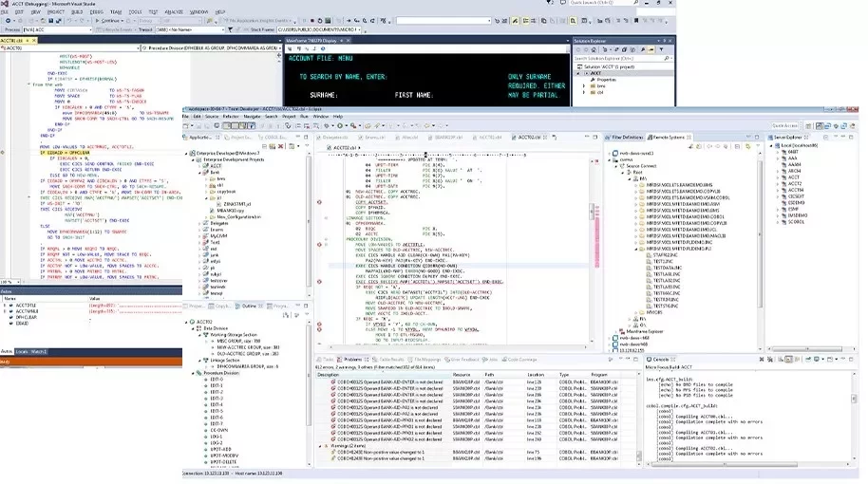The height and width of the screenshot is (484, 868).
Task: Click Debug bug icon in Eclipse toolbar
Action: (329, 126)
